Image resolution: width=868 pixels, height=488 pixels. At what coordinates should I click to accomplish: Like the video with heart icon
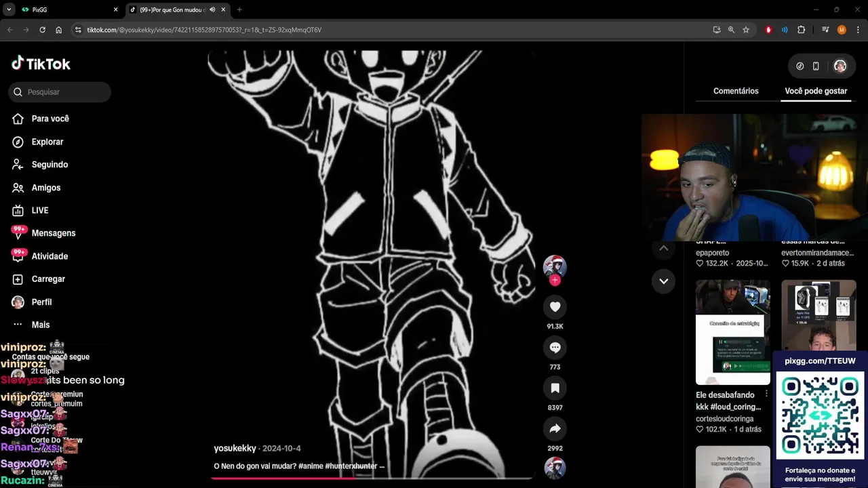coord(555,307)
